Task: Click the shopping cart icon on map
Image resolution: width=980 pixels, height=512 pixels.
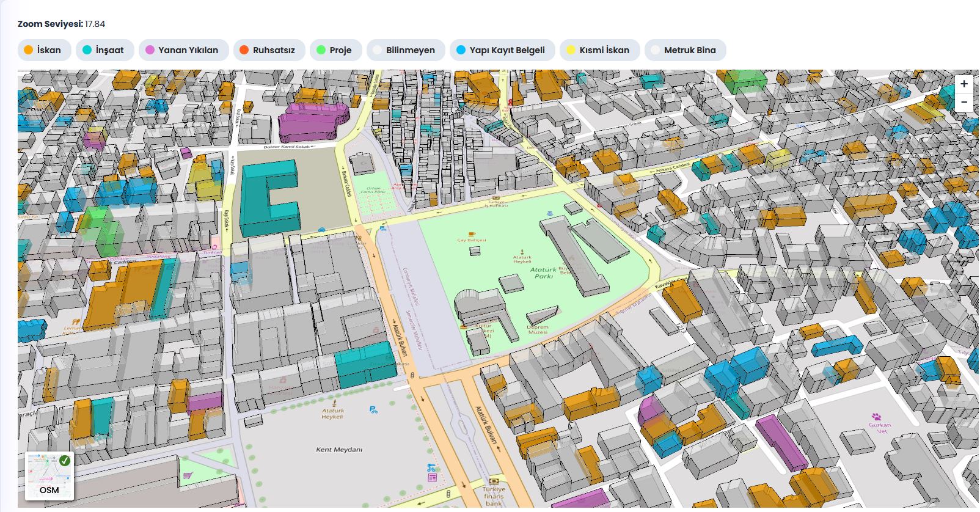Action: [x=188, y=476]
